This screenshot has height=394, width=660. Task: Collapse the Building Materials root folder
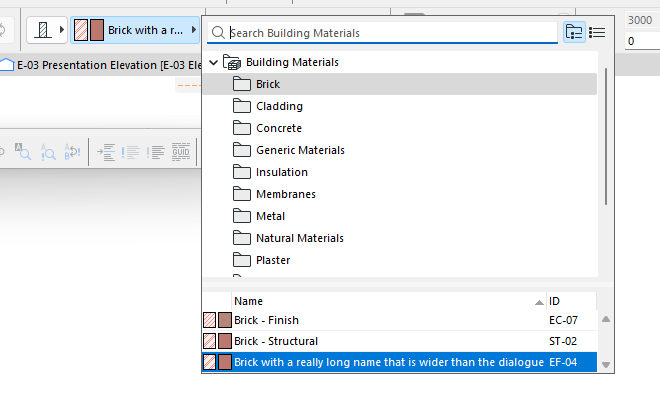point(213,63)
